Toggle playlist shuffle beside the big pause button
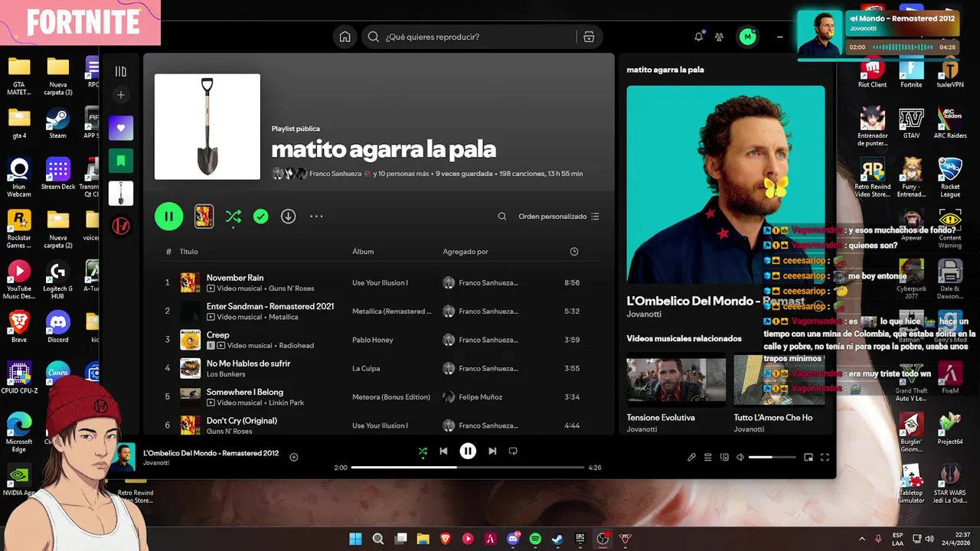 click(234, 217)
